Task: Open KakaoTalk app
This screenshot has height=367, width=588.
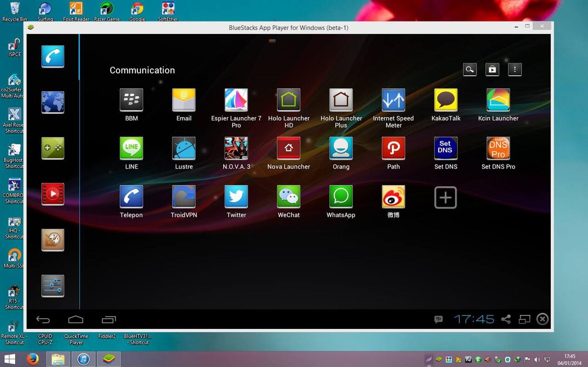Action: coord(446,100)
